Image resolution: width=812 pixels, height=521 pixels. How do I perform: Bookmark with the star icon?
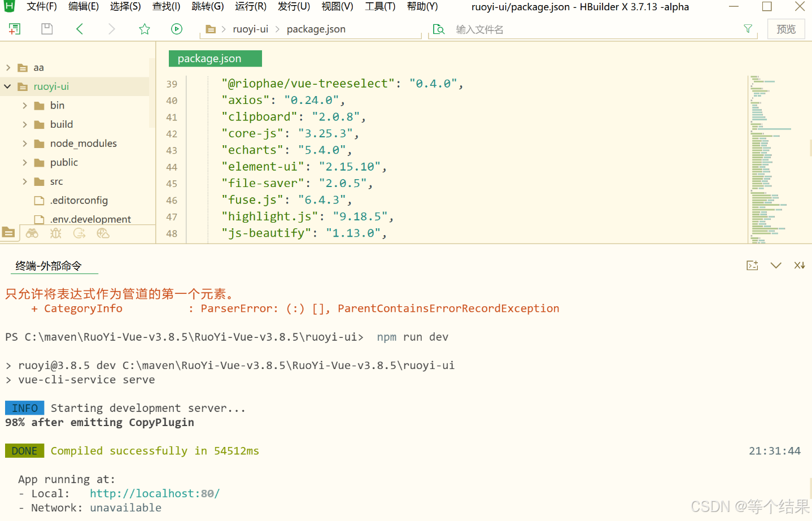(x=145, y=29)
